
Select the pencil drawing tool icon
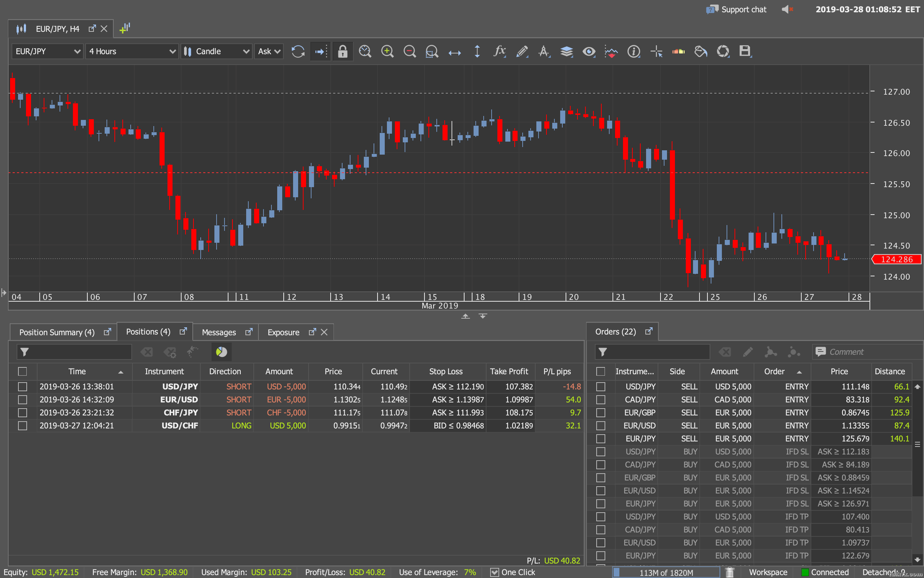522,51
